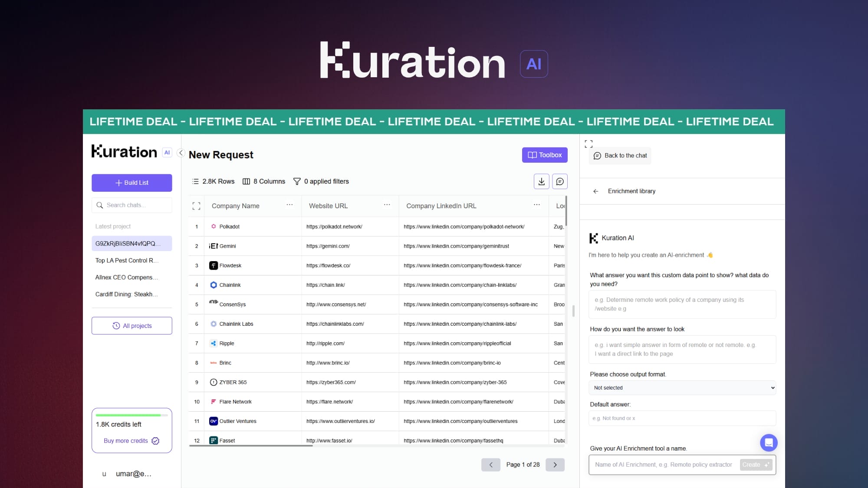The width and height of the screenshot is (868, 488).
Task: Click the vertical table scrollbar
Action: (x=566, y=211)
